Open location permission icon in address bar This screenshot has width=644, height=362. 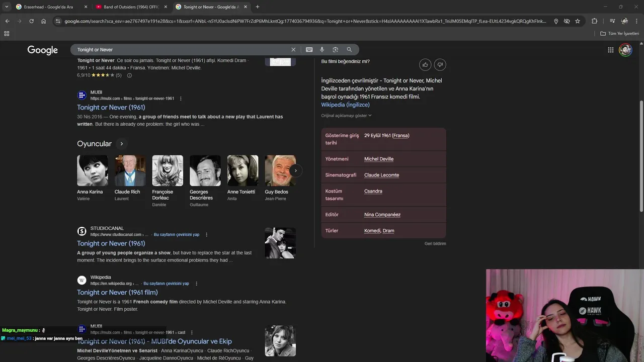pyautogui.click(x=556, y=21)
